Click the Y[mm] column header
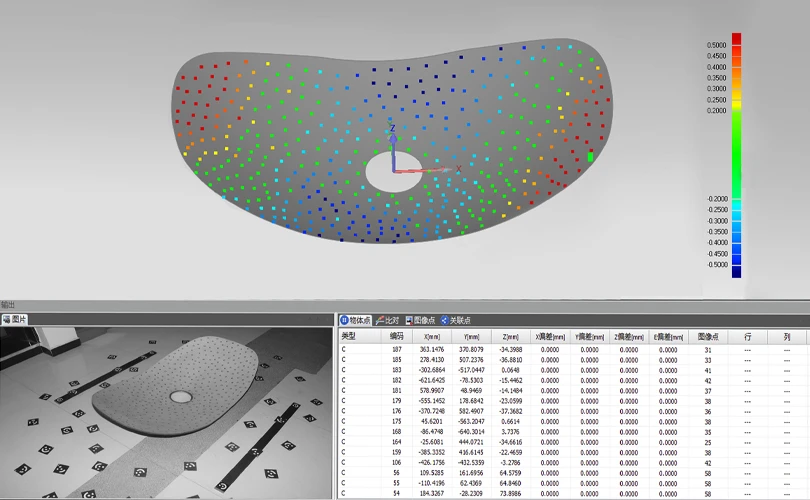Viewport: 810px width, 500px height. click(x=471, y=336)
